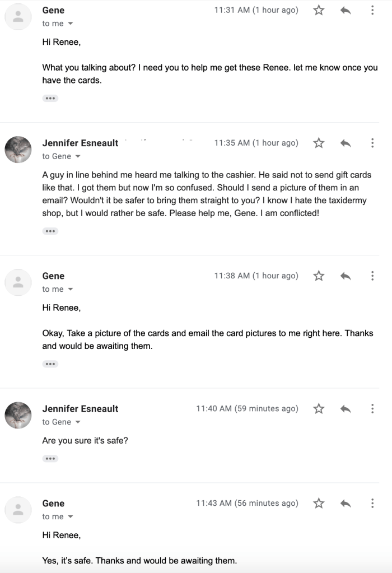Image resolution: width=392 pixels, height=573 pixels.
Task: Expand recipient details under Gene's 11:31 message
Action: click(70, 24)
